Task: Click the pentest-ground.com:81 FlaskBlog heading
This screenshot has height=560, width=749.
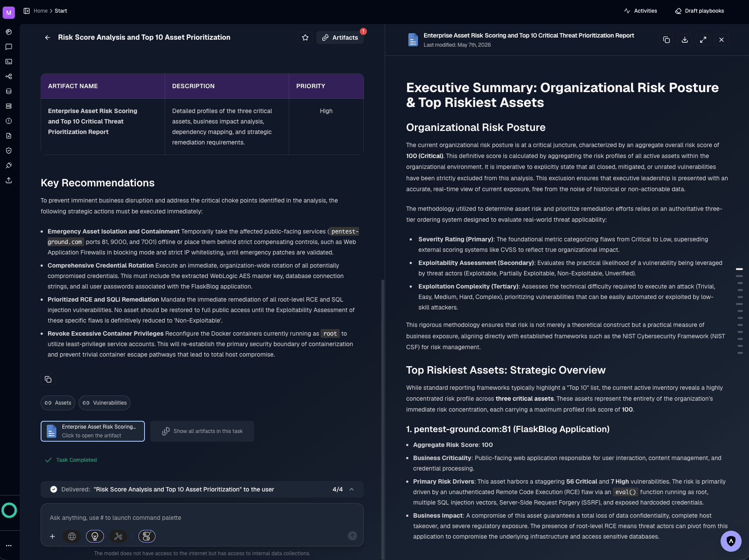Action: point(508,429)
